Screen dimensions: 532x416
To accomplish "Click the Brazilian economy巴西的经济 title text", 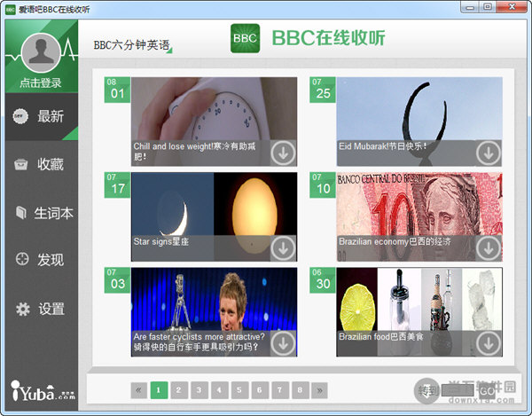I will point(395,241).
